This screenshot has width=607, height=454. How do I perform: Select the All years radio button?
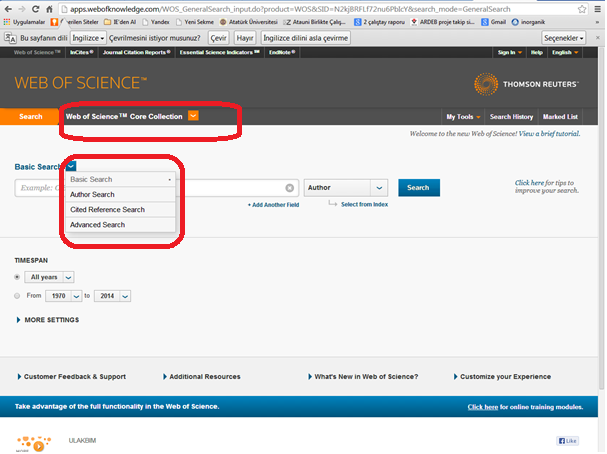pos(18,276)
